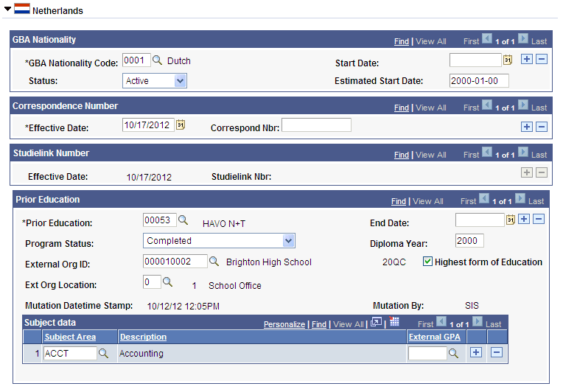Screen dimensions: 563x392
Task: Open lookup for External Org ID
Action: (x=214, y=262)
